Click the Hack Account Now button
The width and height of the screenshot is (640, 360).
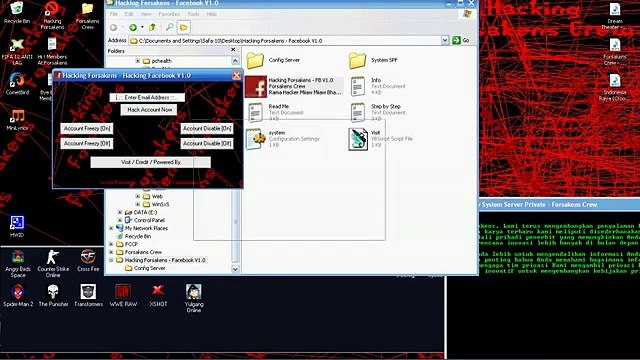tap(149, 110)
